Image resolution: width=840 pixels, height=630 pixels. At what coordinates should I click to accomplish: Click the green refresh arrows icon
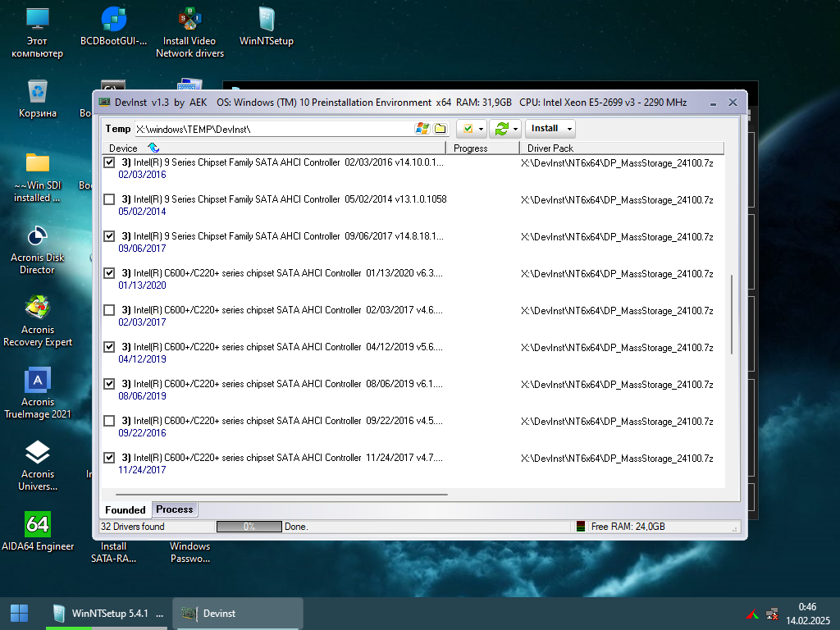tap(502, 129)
